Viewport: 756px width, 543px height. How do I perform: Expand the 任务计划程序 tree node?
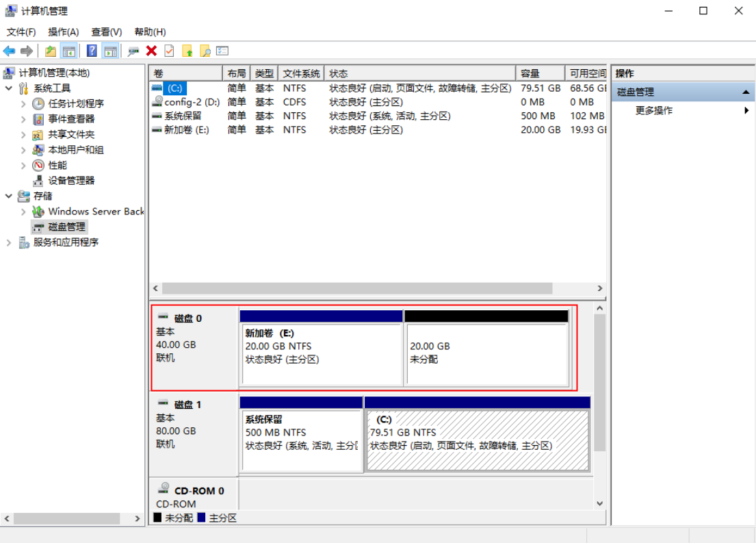coord(24,104)
